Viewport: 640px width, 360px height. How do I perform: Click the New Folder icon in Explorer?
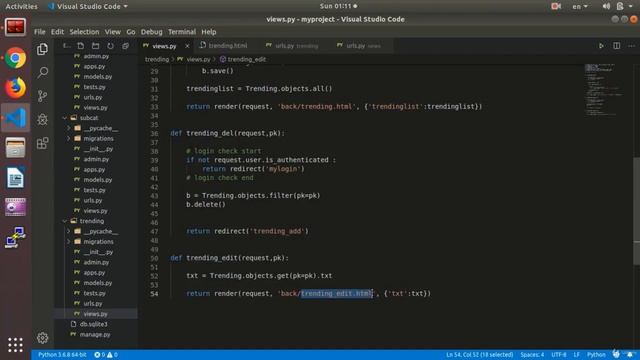(x=96, y=46)
